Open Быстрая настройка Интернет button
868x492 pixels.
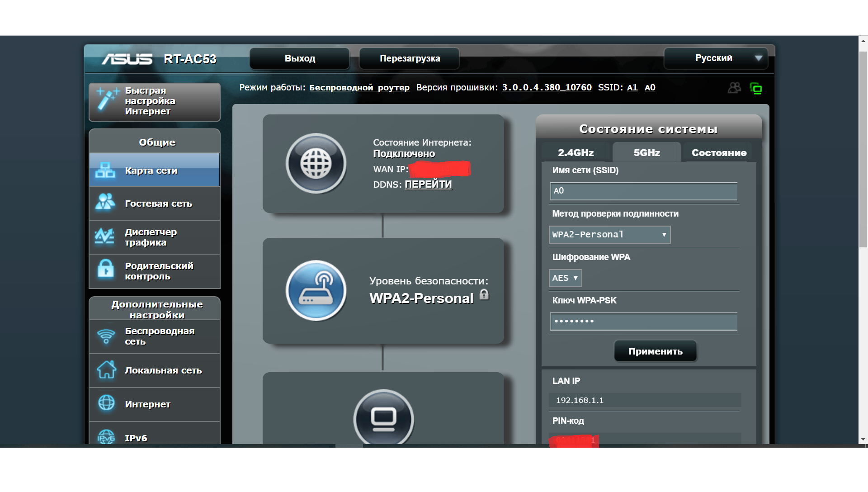tap(155, 102)
